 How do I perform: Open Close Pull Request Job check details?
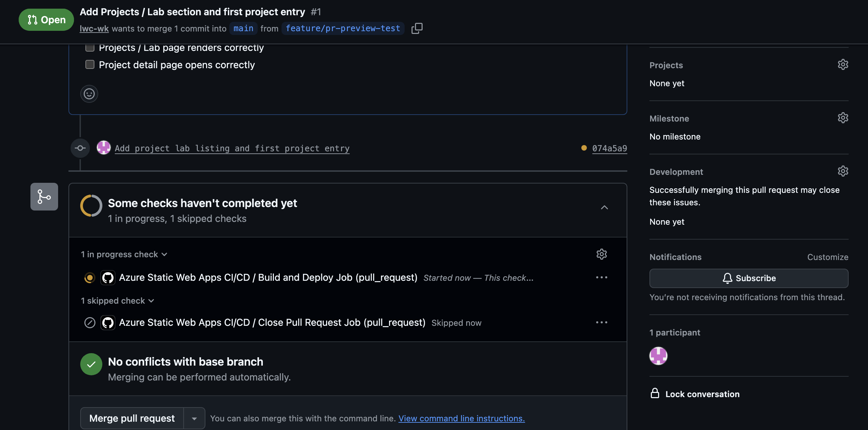[272, 323]
